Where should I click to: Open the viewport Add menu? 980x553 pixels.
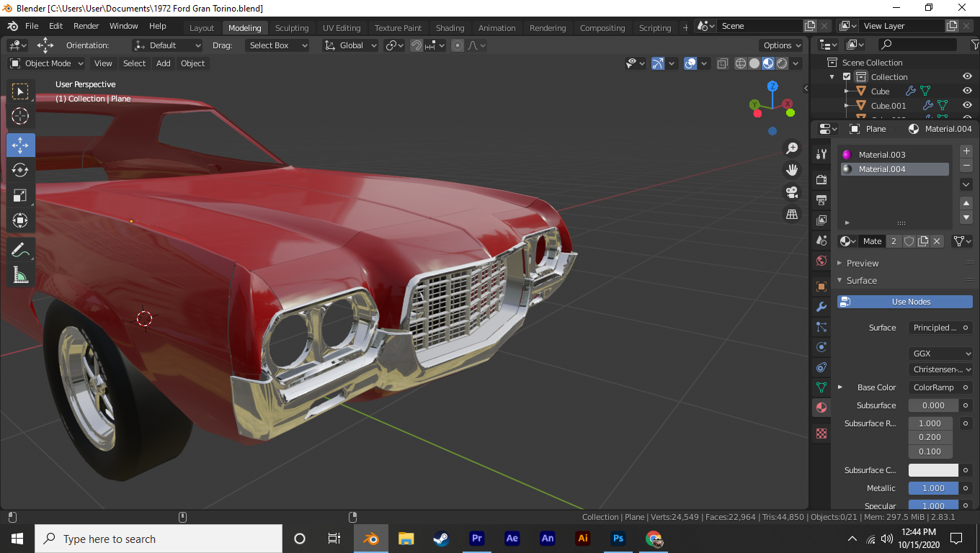pyautogui.click(x=164, y=63)
